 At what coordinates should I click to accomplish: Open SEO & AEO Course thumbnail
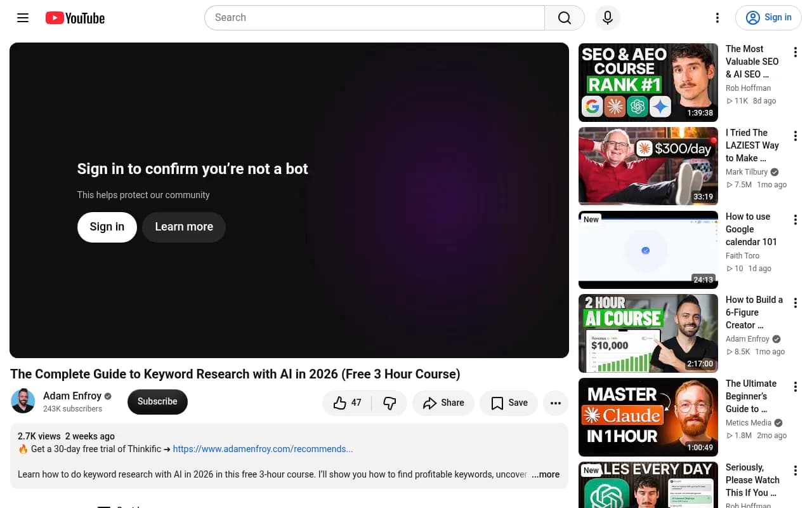pyautogui.click(x=648, y=83)
